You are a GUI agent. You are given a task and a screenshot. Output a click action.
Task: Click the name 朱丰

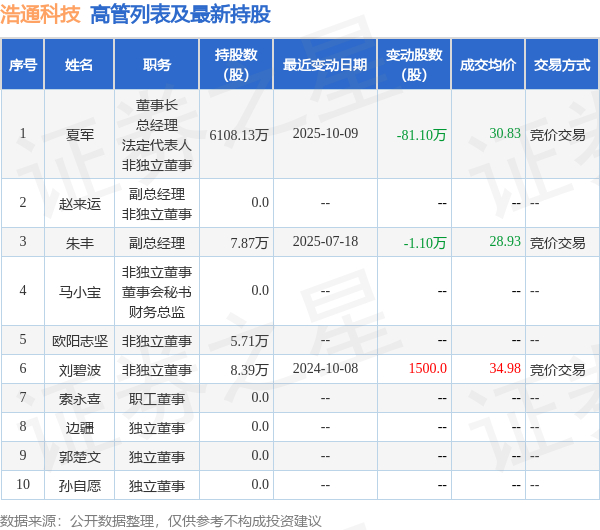pyautogui.click(x=80, y=243)
